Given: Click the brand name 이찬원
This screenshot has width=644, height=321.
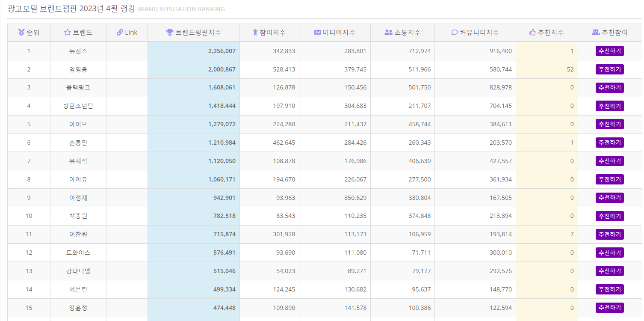Looking at the screenshot, I should click(x=78, y=235).
